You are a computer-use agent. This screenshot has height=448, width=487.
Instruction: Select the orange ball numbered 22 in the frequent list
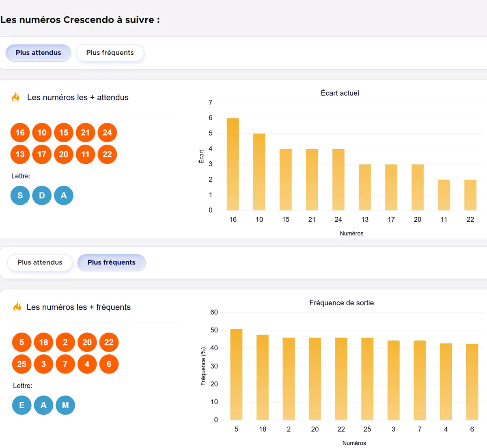109,342
